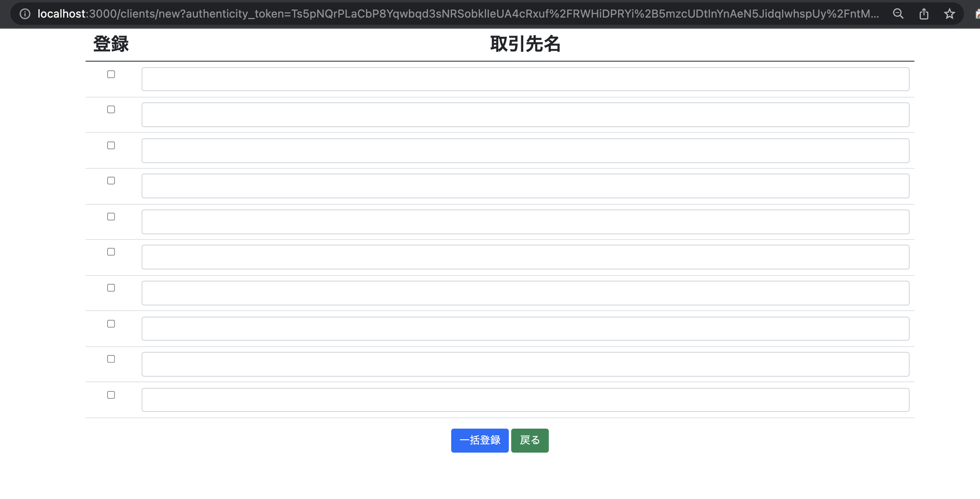Click the 取引先名 column header

coord(525,44)
